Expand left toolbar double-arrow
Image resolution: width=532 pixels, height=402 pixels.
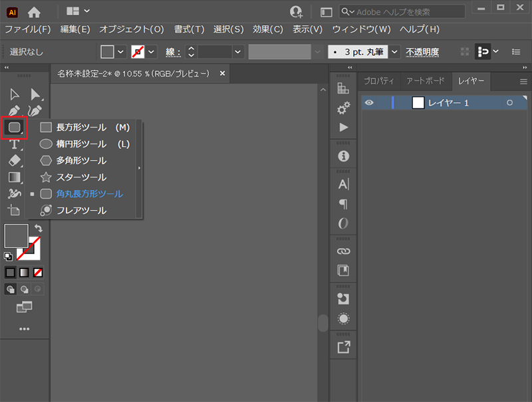pos(6,68)
